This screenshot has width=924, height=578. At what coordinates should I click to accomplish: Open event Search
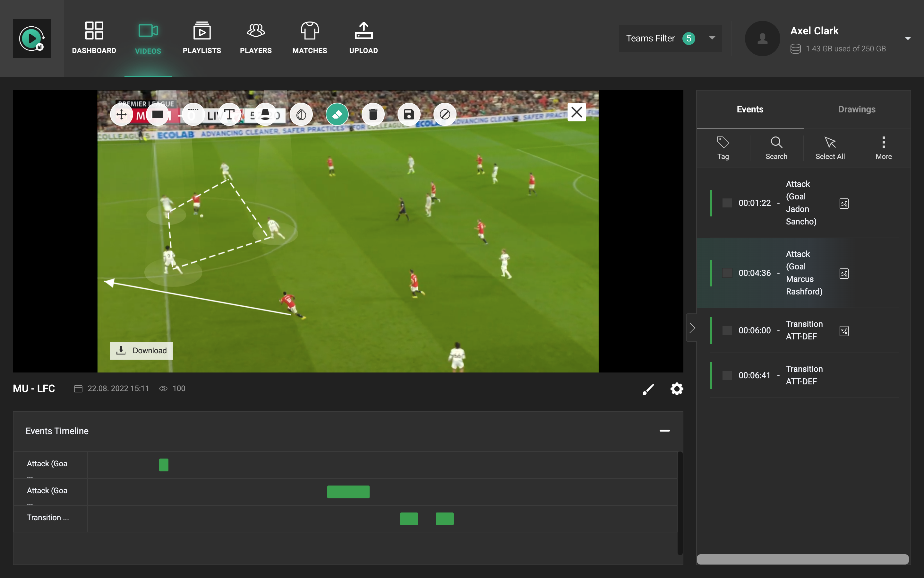(776, 148)
